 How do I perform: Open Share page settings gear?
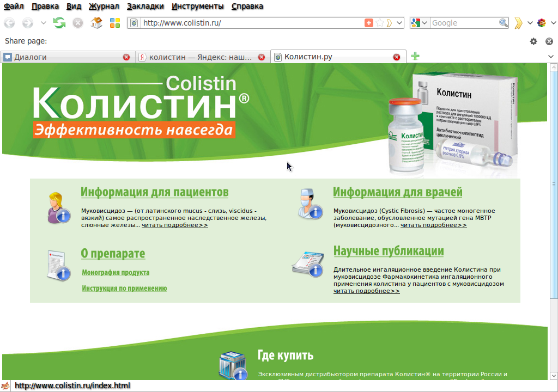click(533, 41)
